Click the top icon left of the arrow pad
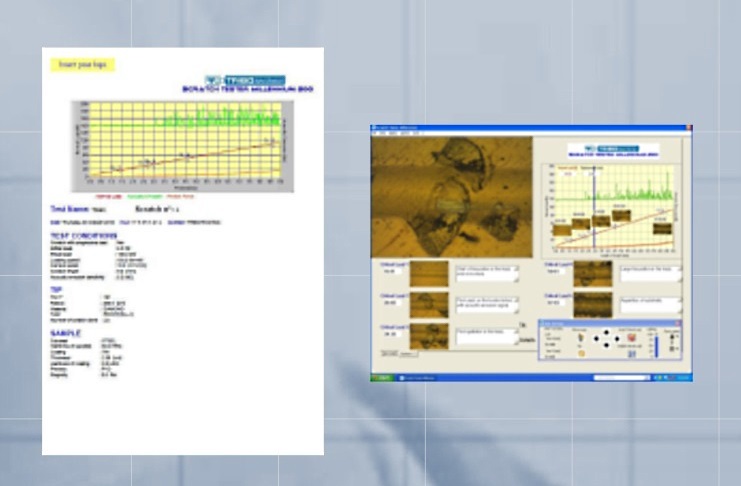741x486 pixels. pos(579,337)
